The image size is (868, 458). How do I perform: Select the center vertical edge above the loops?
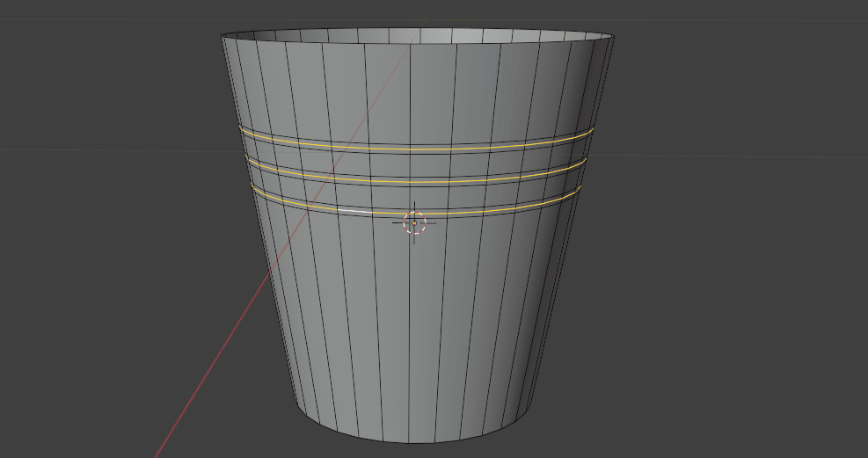pos(412,88)
